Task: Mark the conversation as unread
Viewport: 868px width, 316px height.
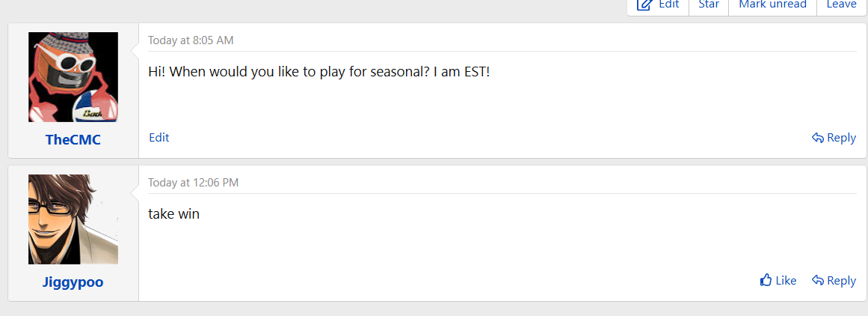Action: click(x=772, y=4)
